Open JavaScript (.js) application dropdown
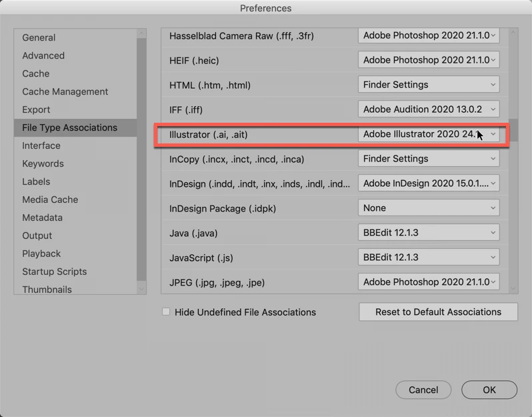 click(429, 257)
